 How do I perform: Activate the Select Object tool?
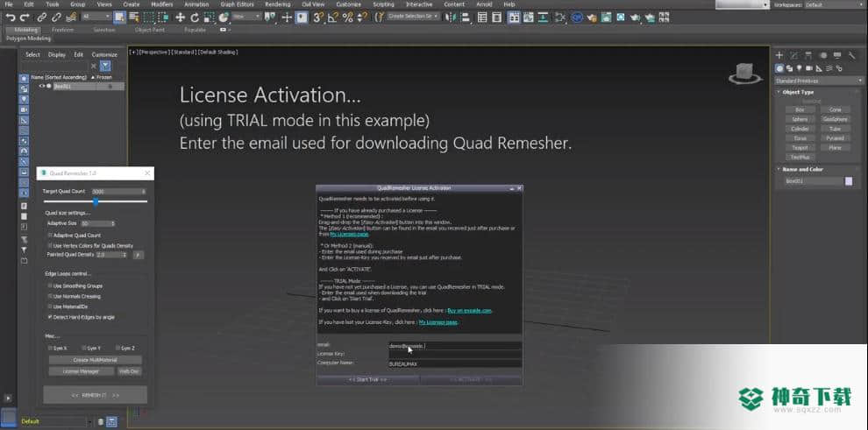coord(119,18)
